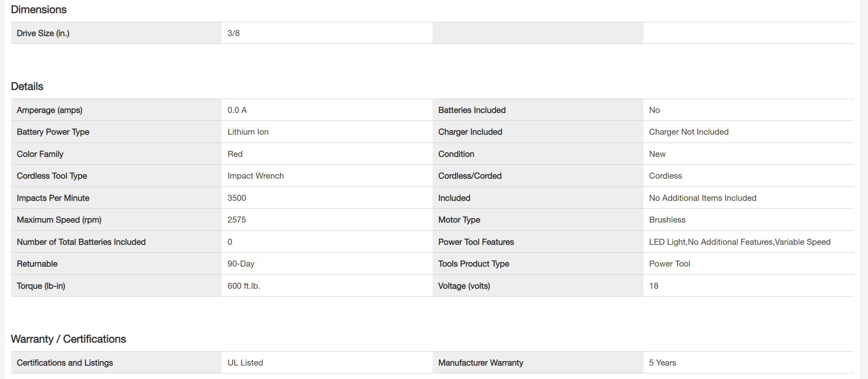Click the 3/8 drive size value

234,33
